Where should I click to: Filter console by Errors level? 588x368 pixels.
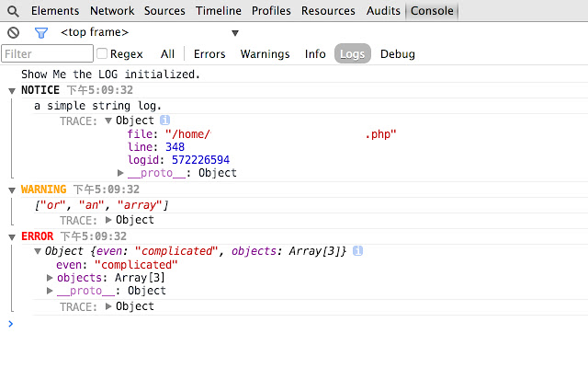tap(209, 54)
